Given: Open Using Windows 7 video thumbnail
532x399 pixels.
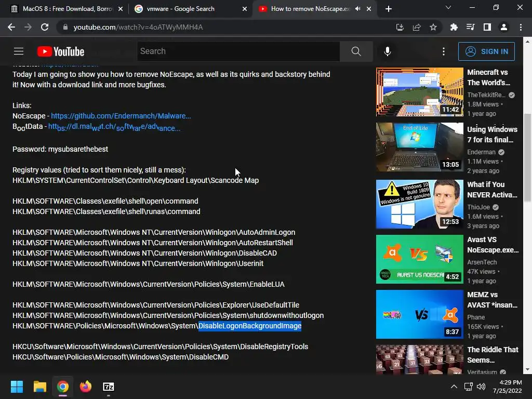Looking at the screenshot, I should coord(419,147).
